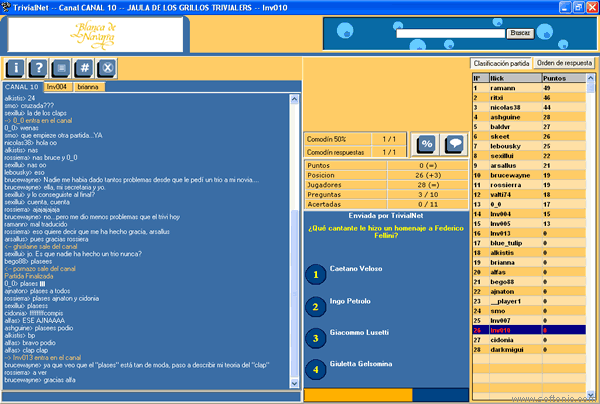
Task: Select answer 3 Giacommo Lusetti
Action: pos(314,337)
